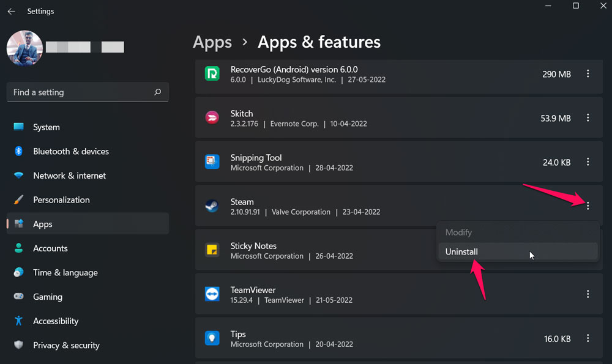Click the Sticky Notes app name
This screenshot has height=364, width=612.
point(253,246)
